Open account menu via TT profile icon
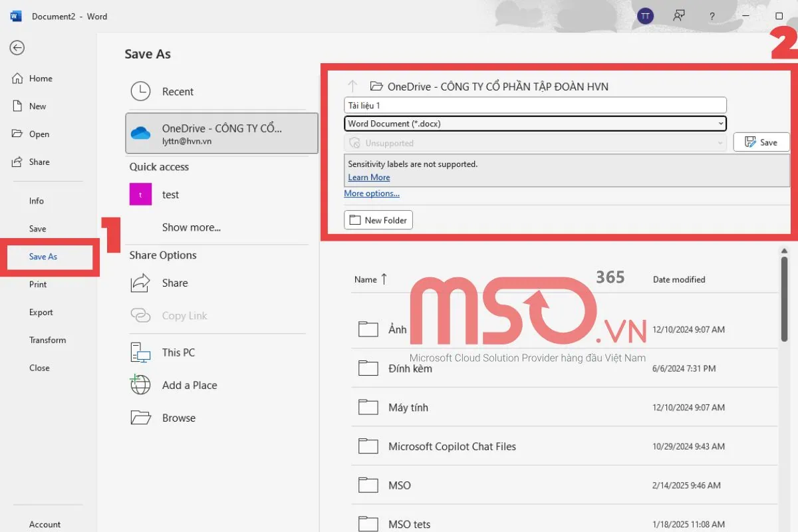Image resolution: width=798 pixels, height=532 pixels. tap(645, 15)
